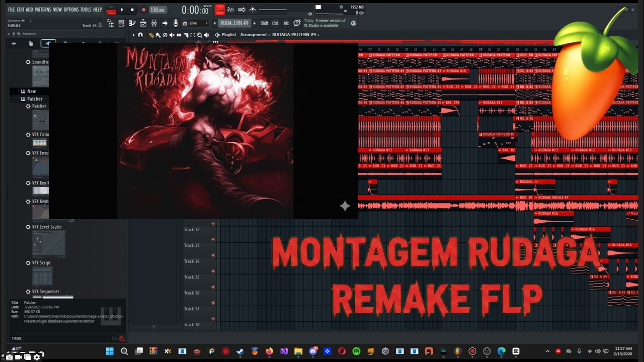Click the screenshot camera icon at bottom-left
This screenshot has width=644, height=362.
click(x=9, y=357)
